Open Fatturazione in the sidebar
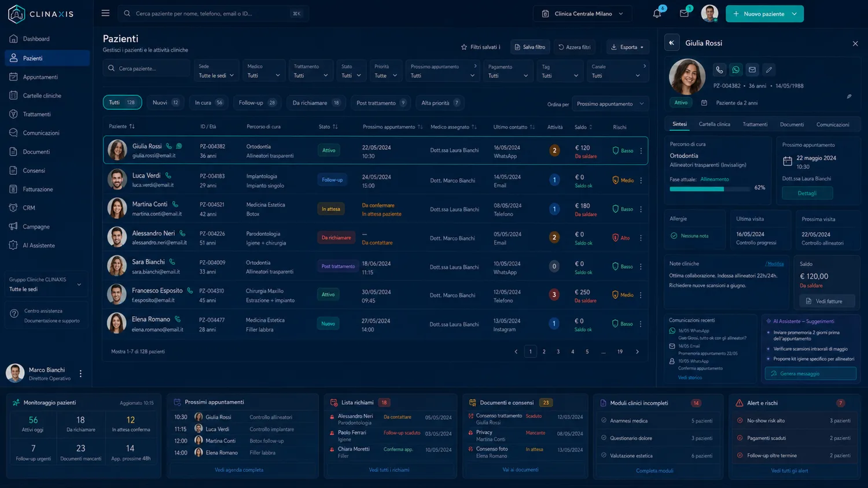Image resolution: width=868 pixels, height=488 pixels. tap(47, 189)
